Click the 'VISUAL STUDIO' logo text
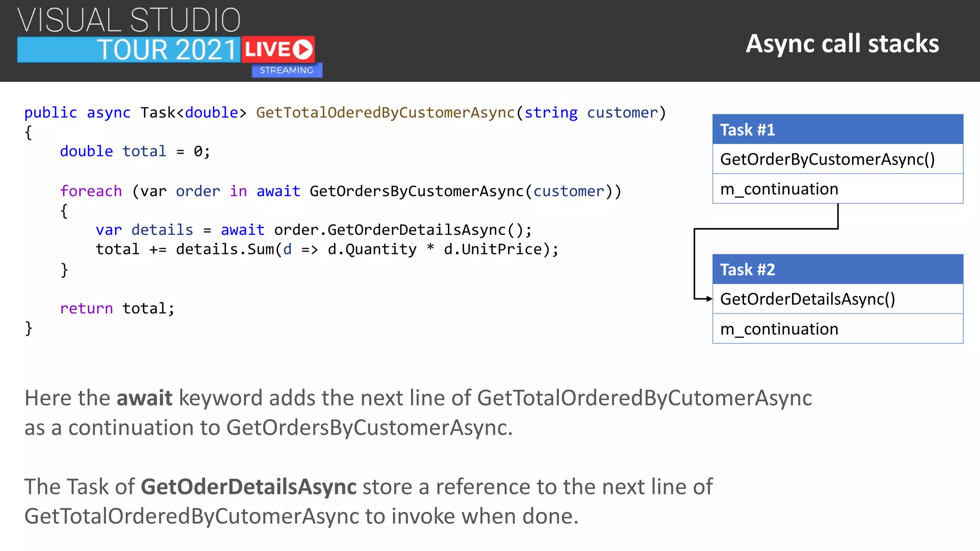 [129, 21]
